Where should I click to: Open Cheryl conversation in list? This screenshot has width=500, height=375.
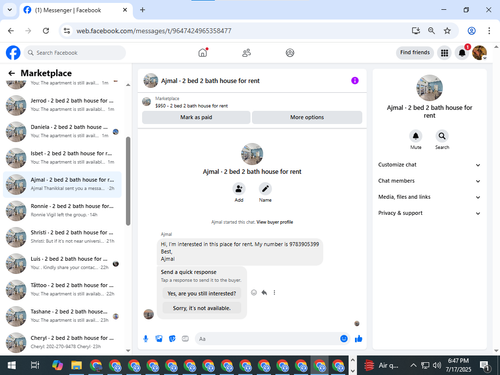[x=62, y=342]
